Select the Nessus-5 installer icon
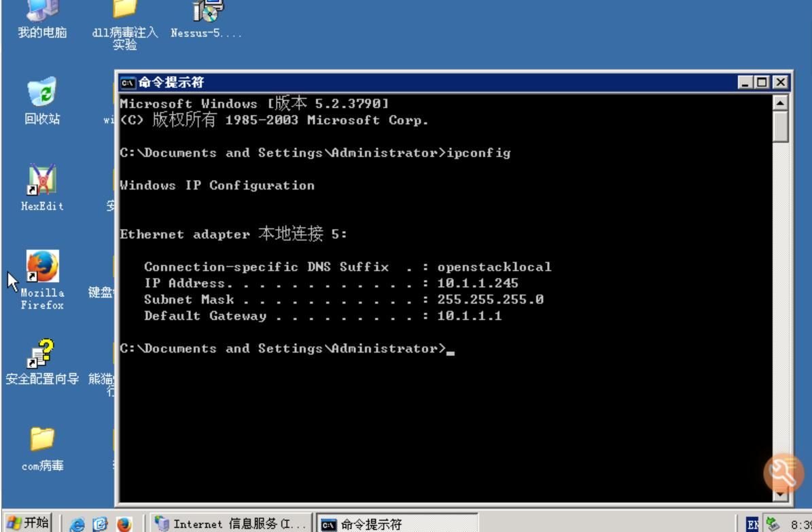Screen dimensions: 812x532 pyautogui.click(x=206, y=20)
